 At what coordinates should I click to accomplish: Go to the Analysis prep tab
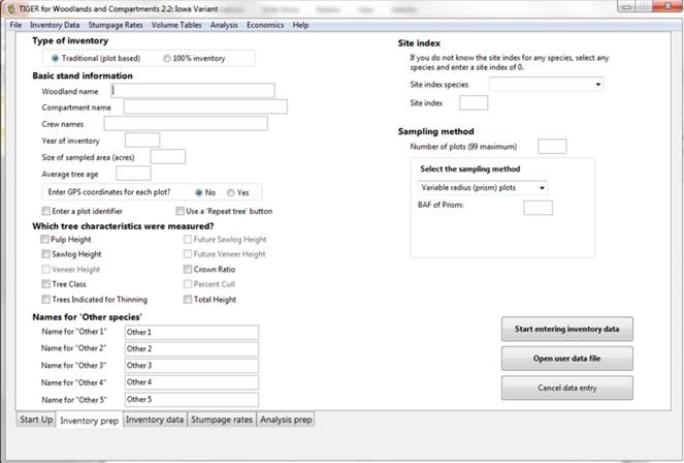pyautogui.click(x=286, y=420)
